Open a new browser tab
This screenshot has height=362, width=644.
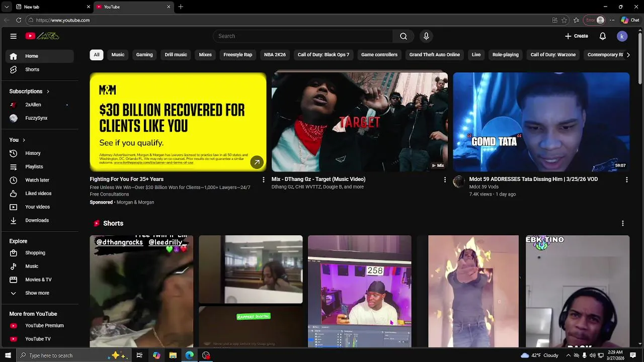(x=181, y=7)
